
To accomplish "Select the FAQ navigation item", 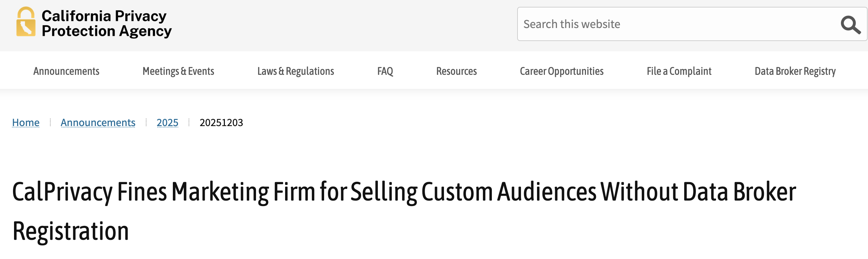I will pos(385,71).
